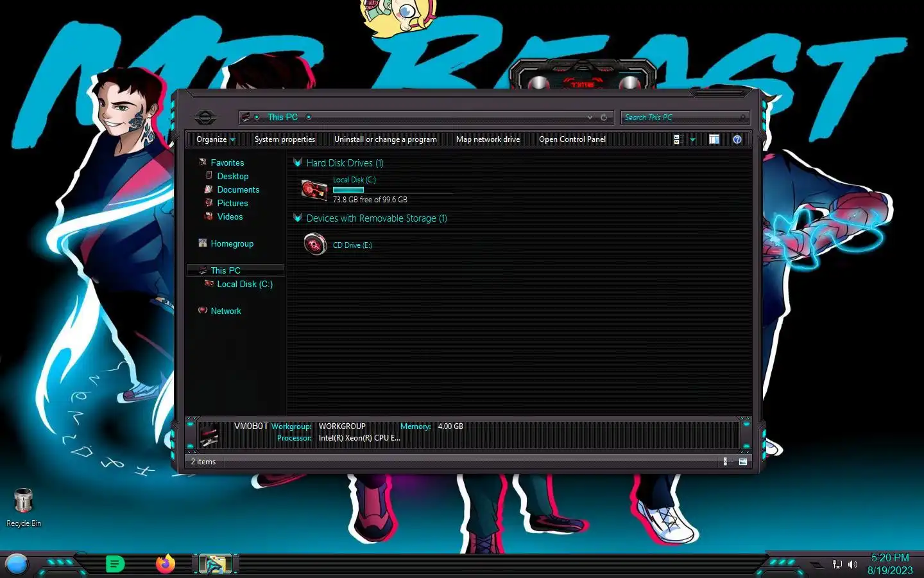Open Documents in the navigation pane
This screenshot has width=924, height=578.
click(238, 190)
